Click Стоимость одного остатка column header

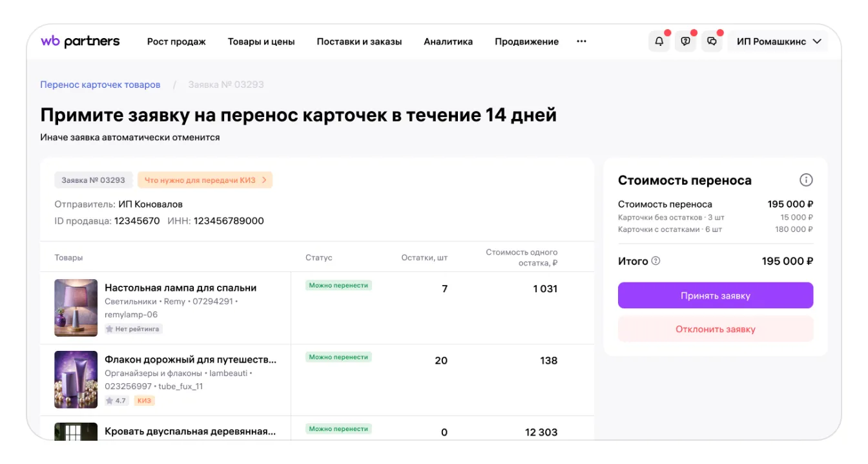pos(522,257)
